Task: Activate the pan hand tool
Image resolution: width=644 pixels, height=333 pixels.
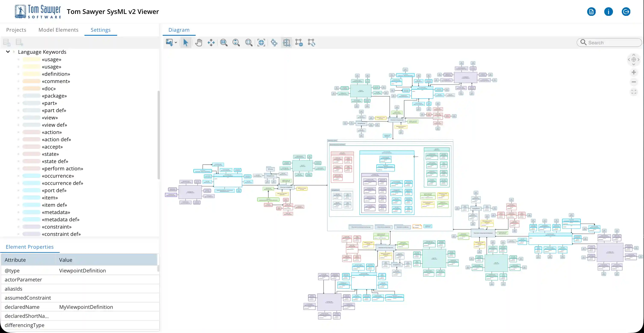Action: (x=198, y=43)
